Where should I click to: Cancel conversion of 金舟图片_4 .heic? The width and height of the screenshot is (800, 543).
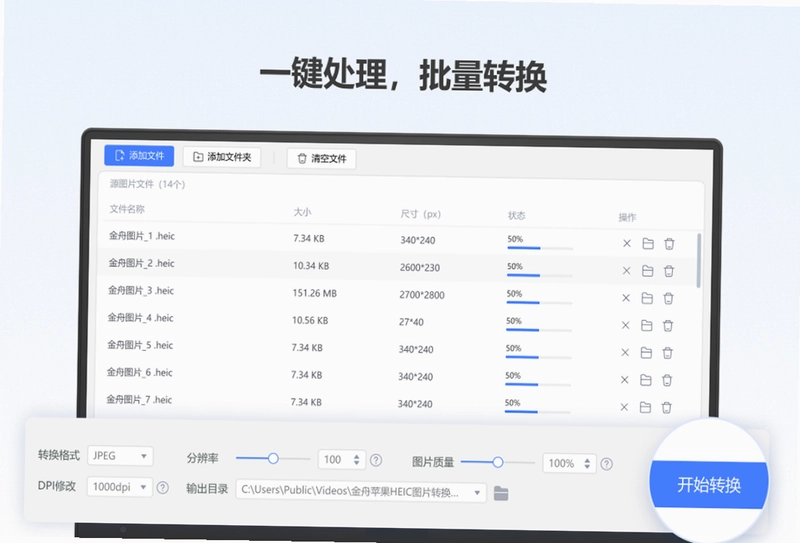click(x=626, y=325)
